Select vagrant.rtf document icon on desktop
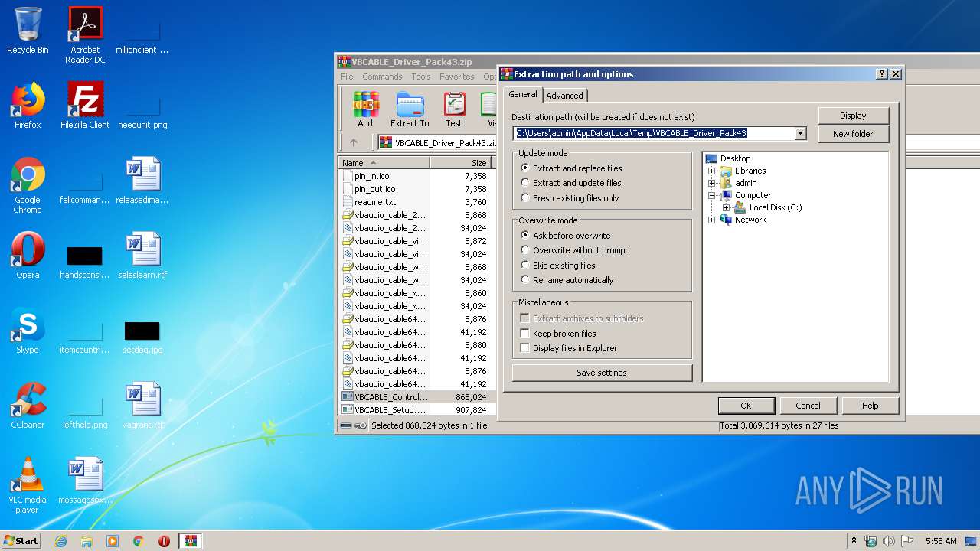Image resolution: width=980 pixels, height=551 pixels. (142, 406)
